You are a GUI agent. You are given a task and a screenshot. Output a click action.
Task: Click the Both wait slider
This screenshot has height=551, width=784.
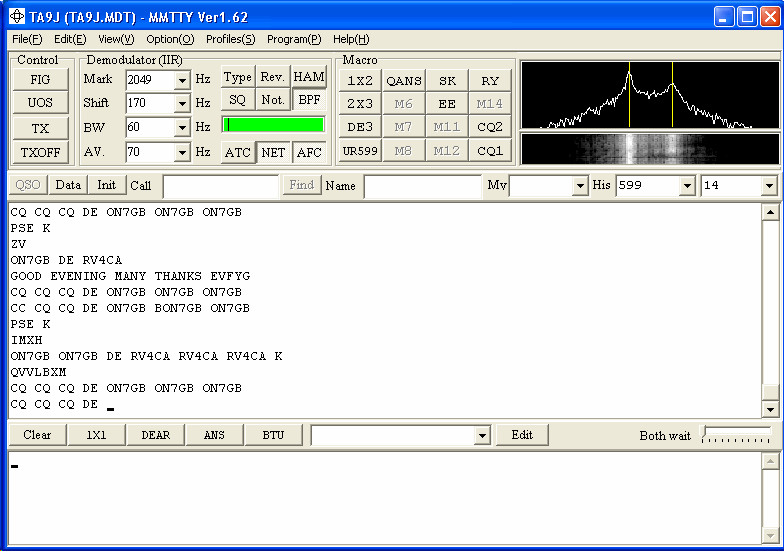(x=736, y=434)
